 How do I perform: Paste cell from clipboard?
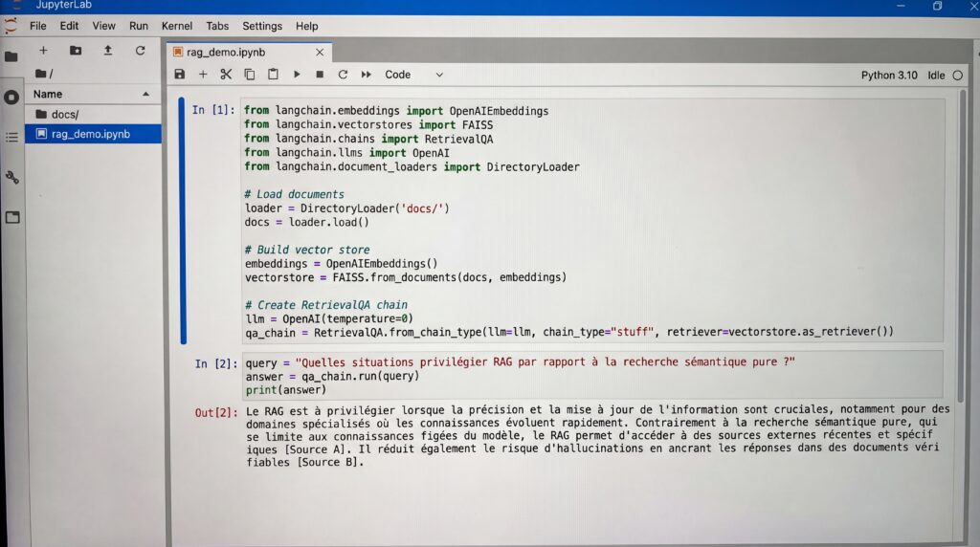[273, 75]
